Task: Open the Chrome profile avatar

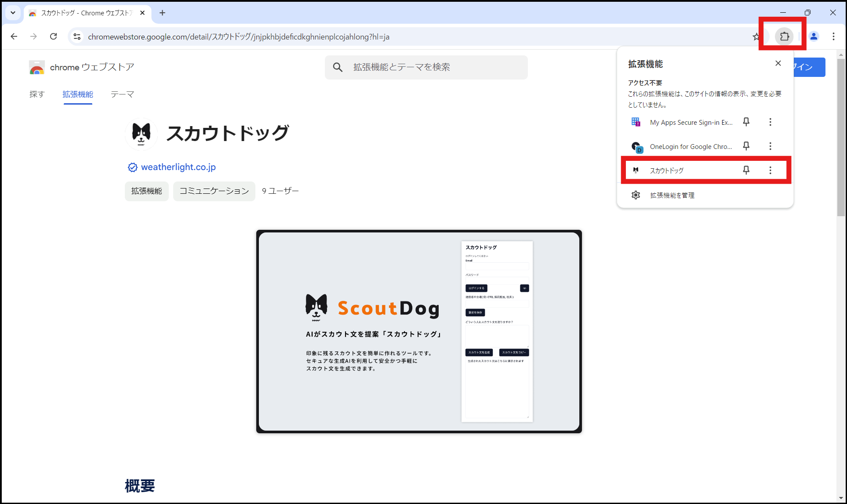Action: [x=814, y=36]
